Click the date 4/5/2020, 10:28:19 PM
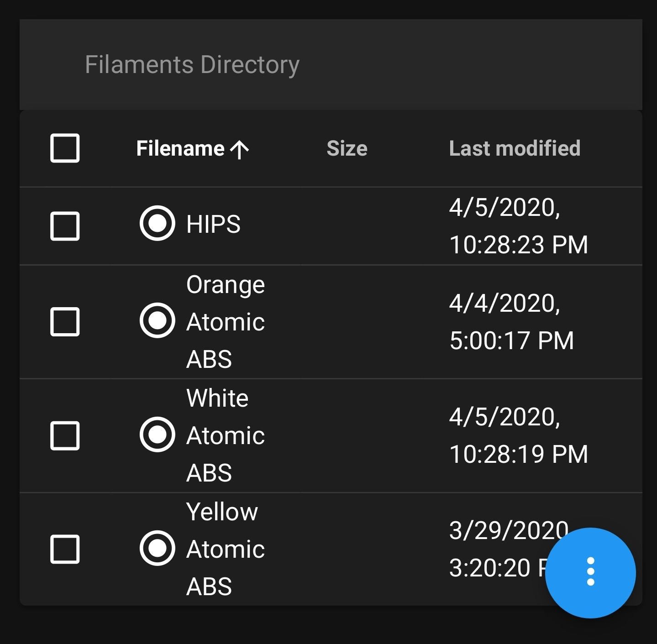The height and width of the screenshot is (644, 657). [519, 435]
